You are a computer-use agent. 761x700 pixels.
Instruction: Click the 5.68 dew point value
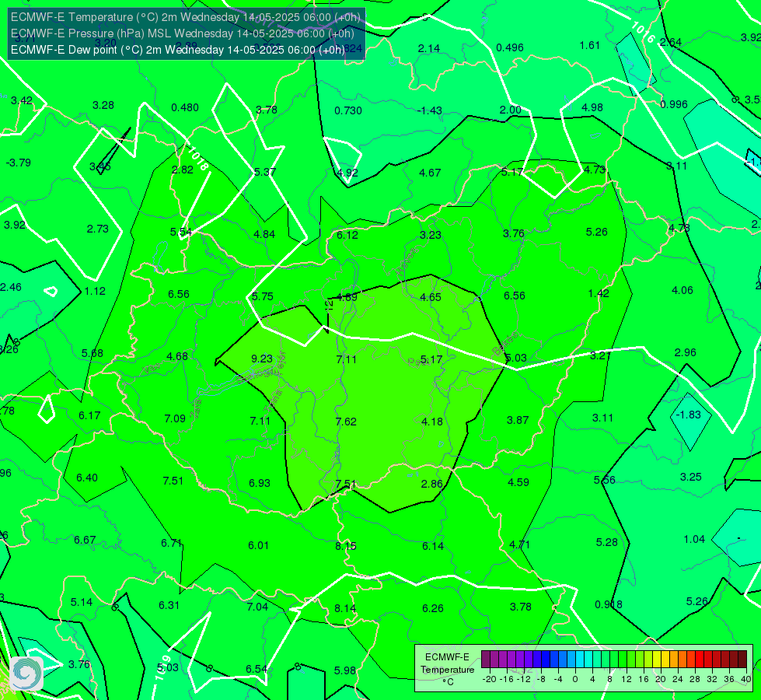pos(93,353)
